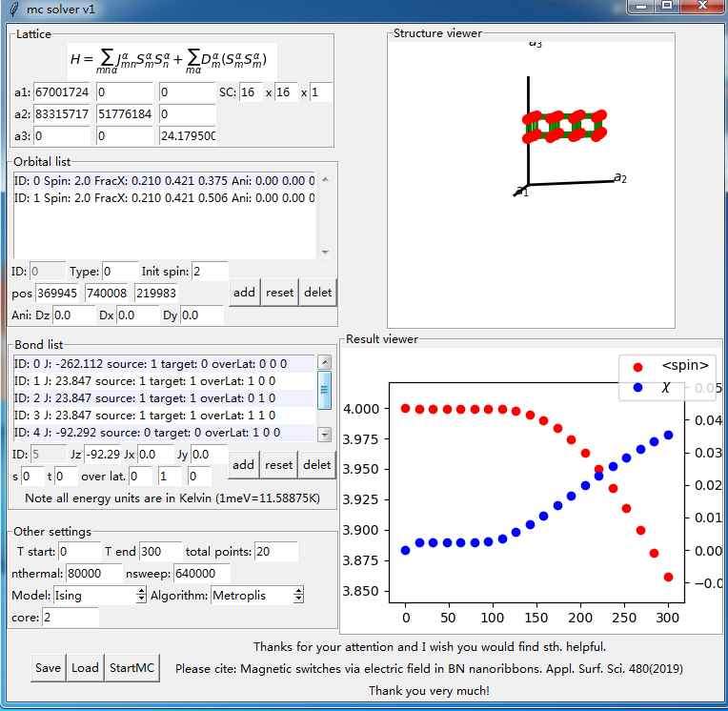Click delet button in Bond list
Image resolution: width=728 pixels, height=711 pixels.
[x=317, y=464]
